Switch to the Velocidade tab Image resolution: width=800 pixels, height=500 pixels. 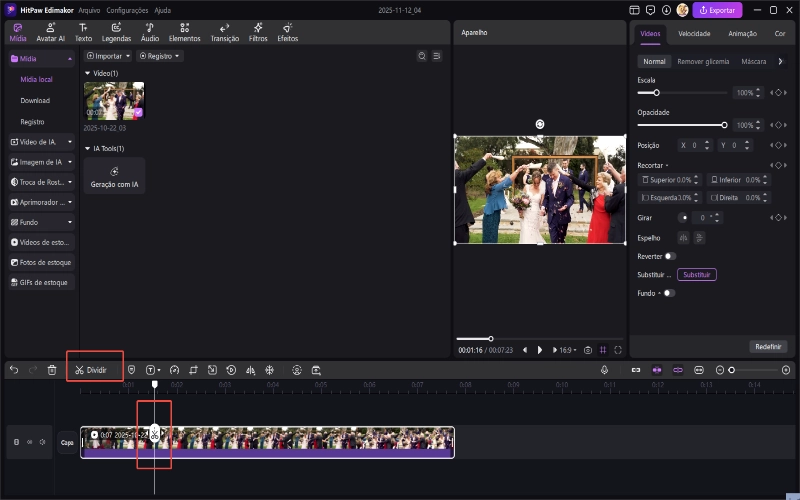694,33
